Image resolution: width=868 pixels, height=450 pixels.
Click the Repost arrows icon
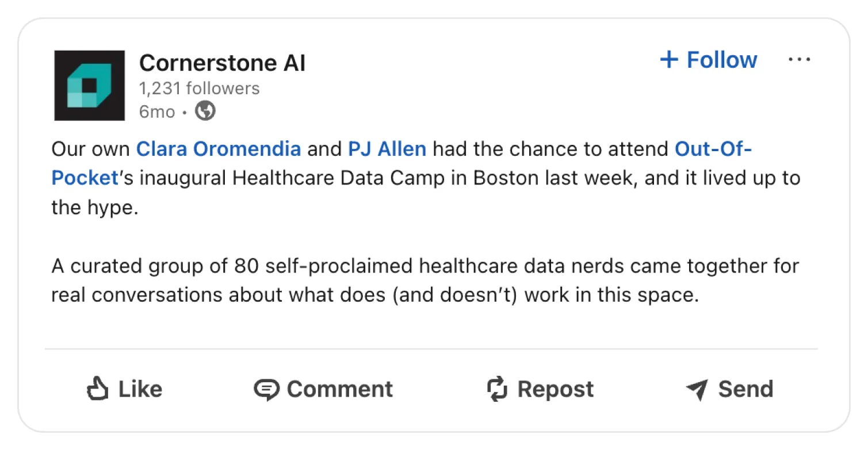498,389
